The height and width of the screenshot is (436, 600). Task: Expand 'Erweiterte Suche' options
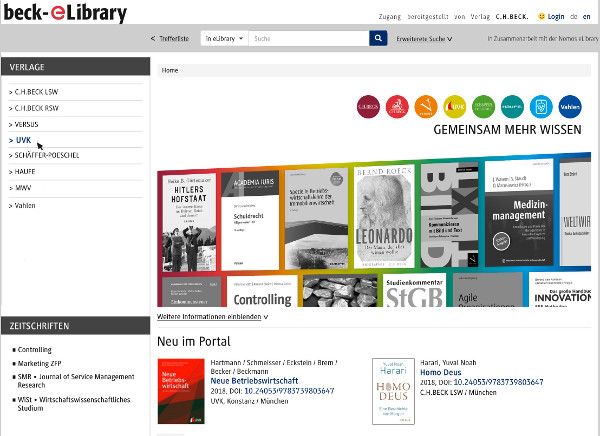tap(424, 39)
